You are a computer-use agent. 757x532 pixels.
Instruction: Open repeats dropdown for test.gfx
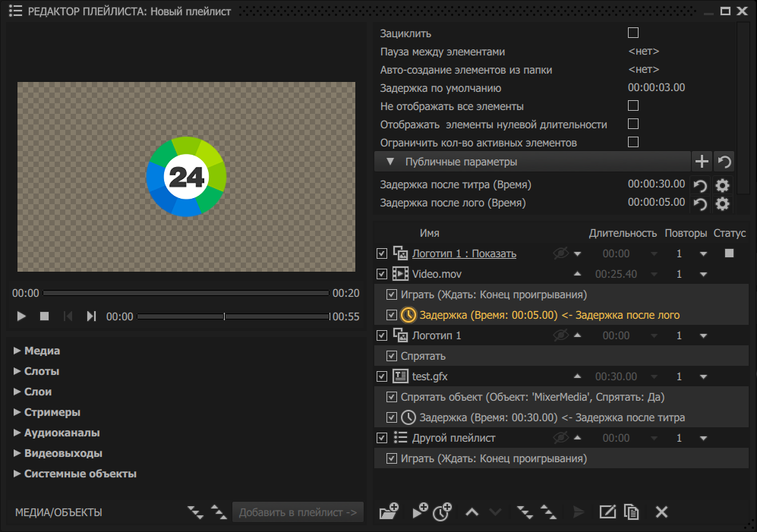tap(703, 376)
